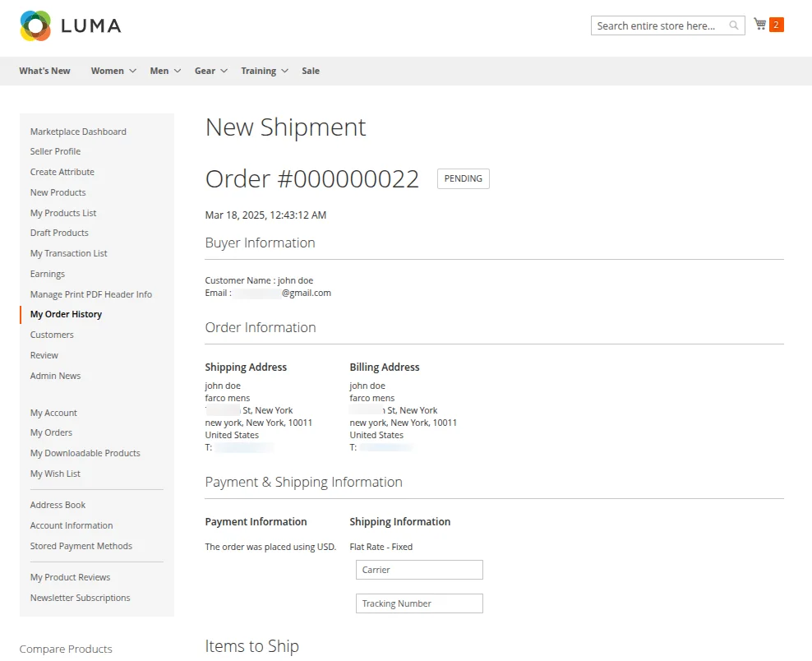Screen dimensions: 812x661
Task: Open the Seller Profile page
Action: point(55,151)
